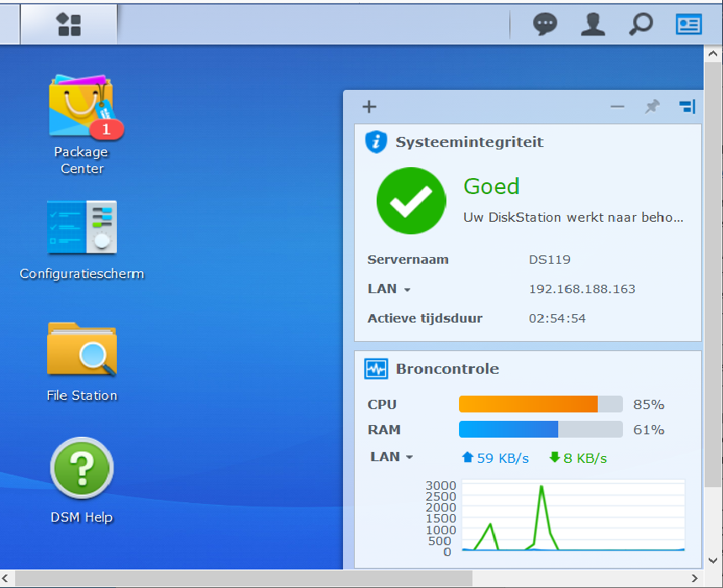Minimize the widget panel
The width and height of the screenshot is (723, 588).
tap(617, 107)
